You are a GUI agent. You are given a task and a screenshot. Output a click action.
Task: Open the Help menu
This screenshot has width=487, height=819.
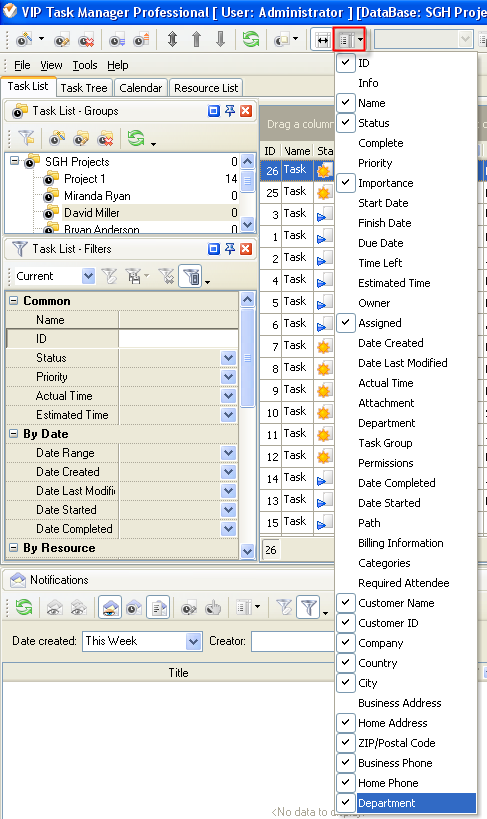click(118, 65)
